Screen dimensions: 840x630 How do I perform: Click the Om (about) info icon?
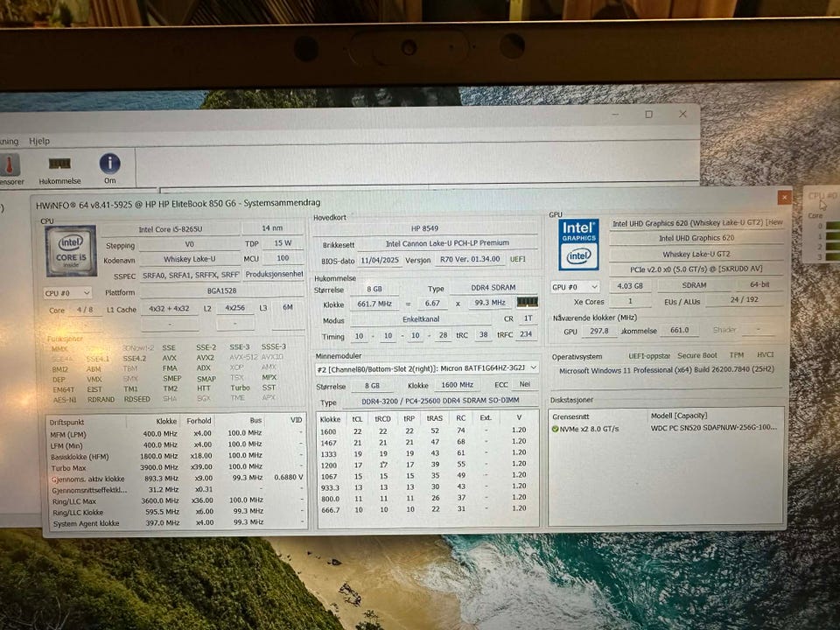[110, 169]
